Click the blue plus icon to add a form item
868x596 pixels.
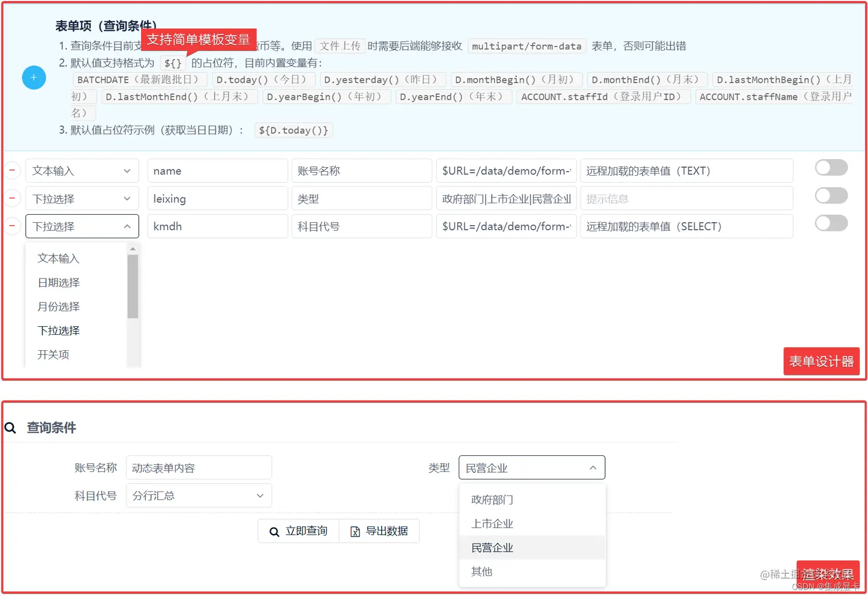(x=34, y=78)
